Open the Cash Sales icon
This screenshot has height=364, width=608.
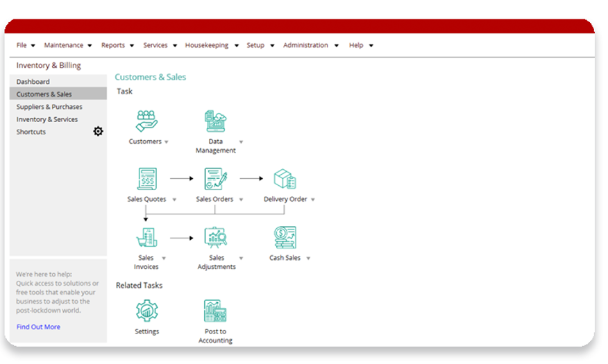pyautogui.click(x=285, y=237)
